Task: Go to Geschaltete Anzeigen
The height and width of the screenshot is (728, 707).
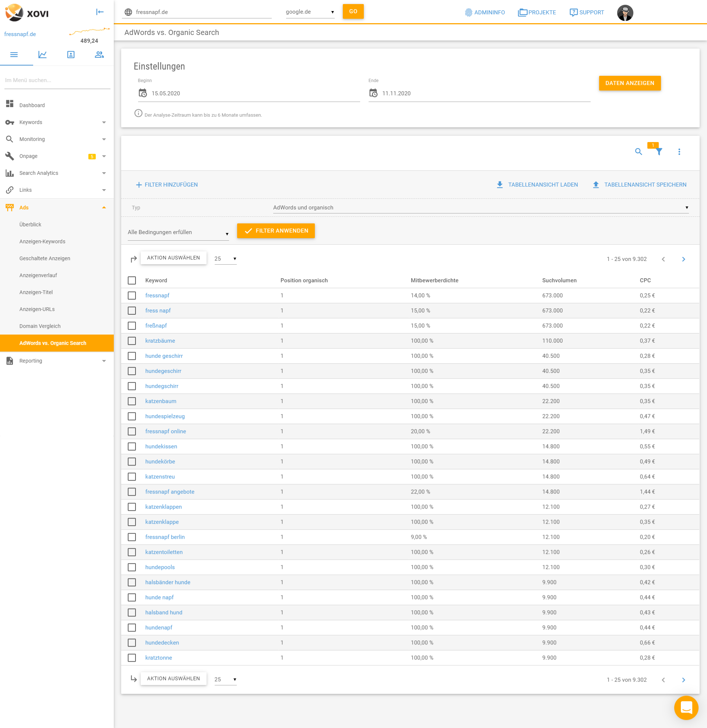Action: 45,258
